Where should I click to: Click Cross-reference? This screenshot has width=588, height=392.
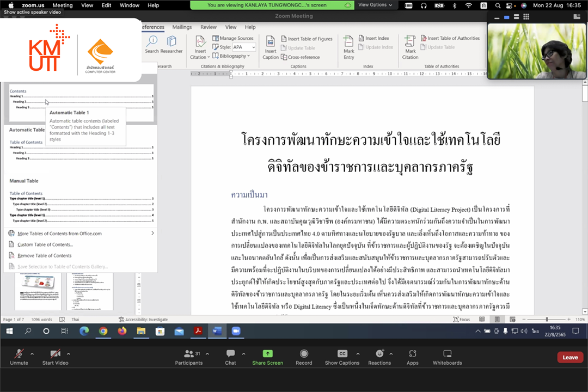coord(301,57)
